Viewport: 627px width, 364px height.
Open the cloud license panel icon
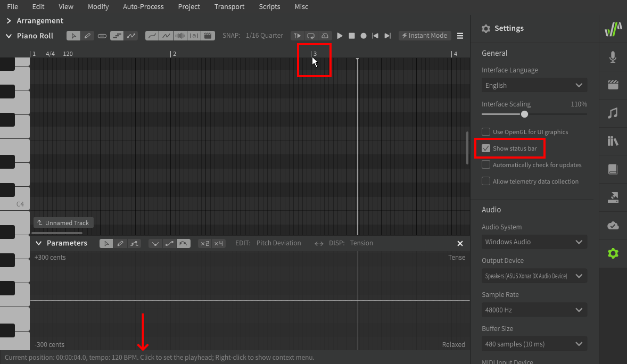(x=613, y=226)
